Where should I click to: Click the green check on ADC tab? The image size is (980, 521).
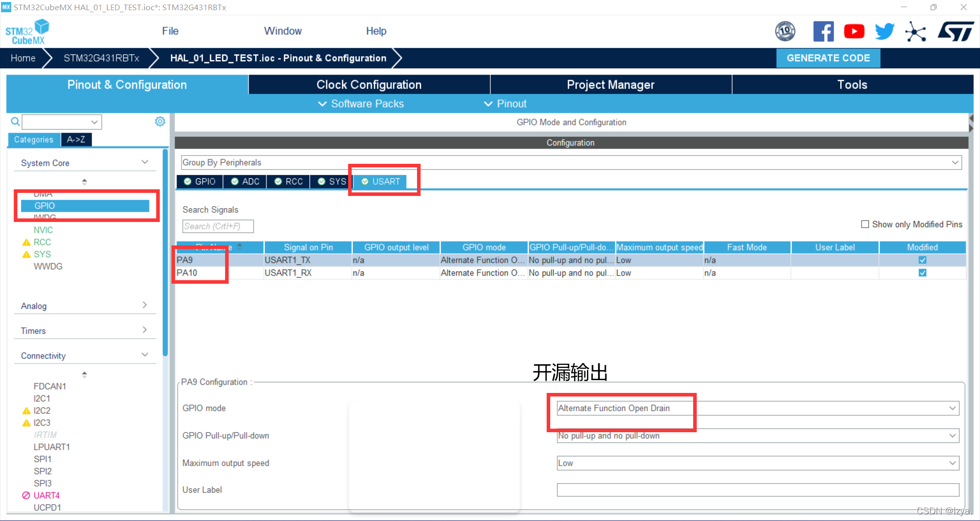[235, 182]
